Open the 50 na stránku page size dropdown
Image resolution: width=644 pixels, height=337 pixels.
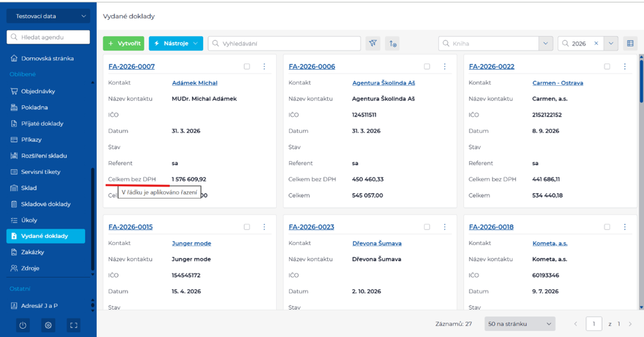click(520, 324)
